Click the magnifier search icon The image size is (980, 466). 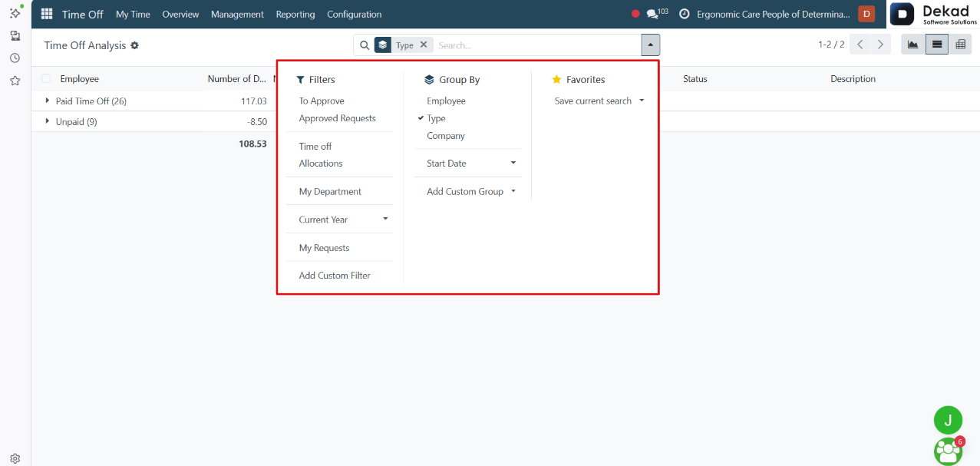pyautogui.click(x=365, y=45)
